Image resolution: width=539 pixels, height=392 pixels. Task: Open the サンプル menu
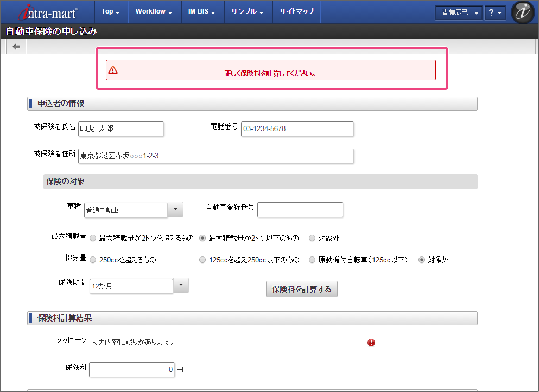click(x=247, y=11)
